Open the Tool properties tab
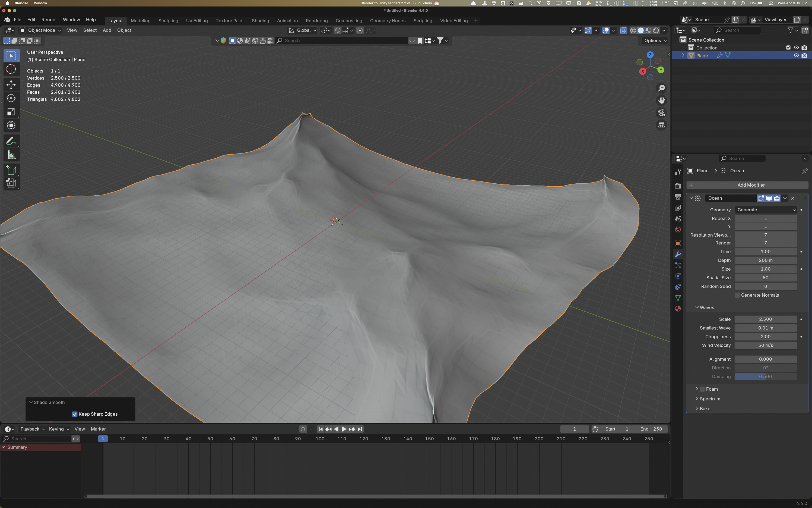Viewport: 812px width, 508px height. (678, 172)
